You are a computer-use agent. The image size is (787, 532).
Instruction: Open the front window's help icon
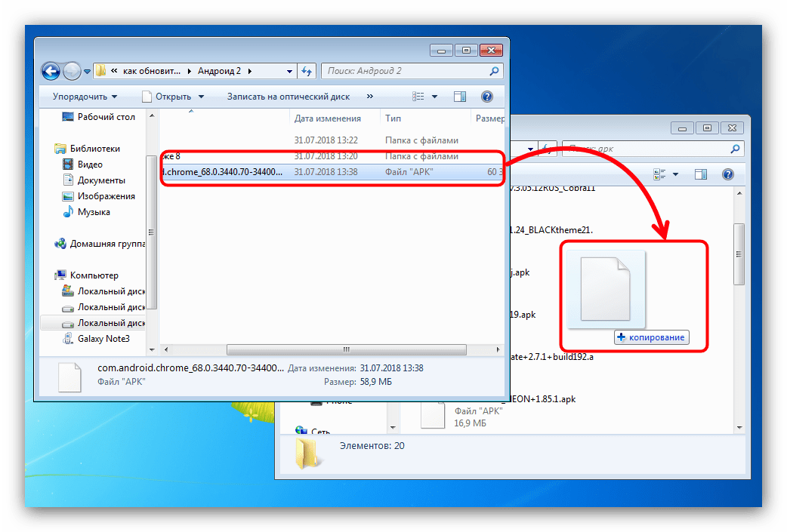click(487, 97)
